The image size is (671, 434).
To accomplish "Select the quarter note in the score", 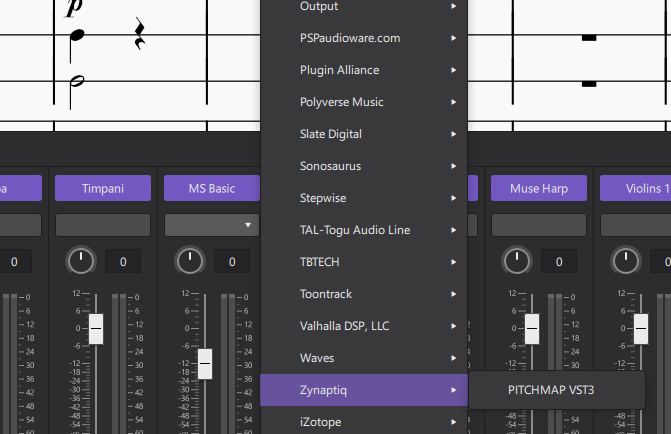I will (77, 36).
